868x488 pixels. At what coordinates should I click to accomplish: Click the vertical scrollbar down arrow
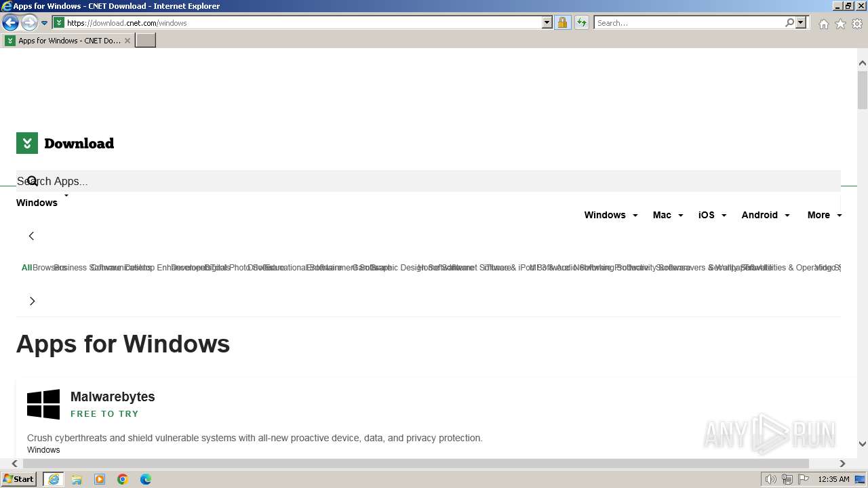tap(863, 444)
